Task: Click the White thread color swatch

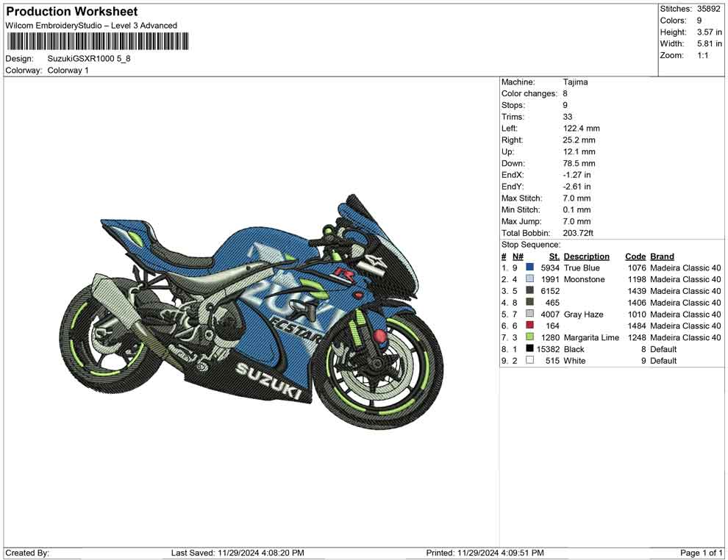Action: [x=529, y=360]
